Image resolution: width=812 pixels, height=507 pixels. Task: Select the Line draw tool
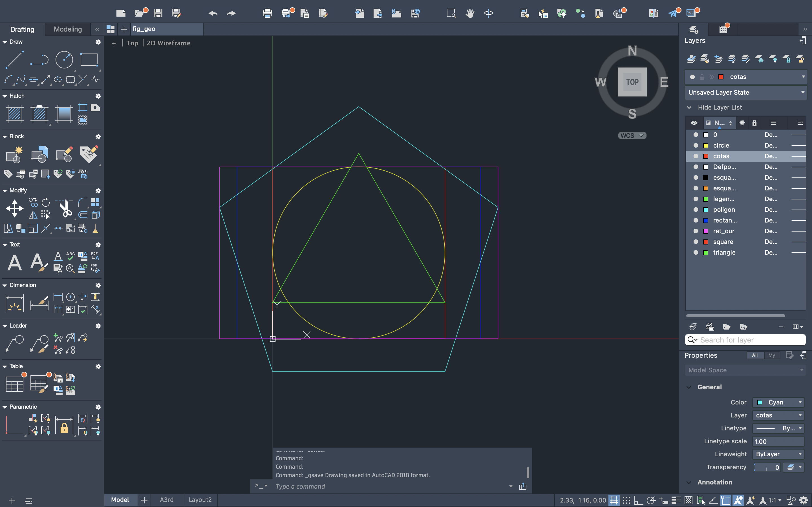pos(14,60)
